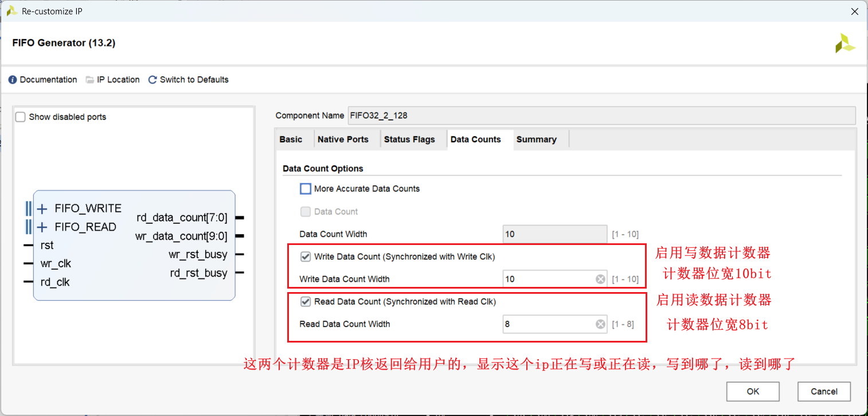Click the Switch to Defaults refresh icon
Screen dimensions: 868x416
153,80
